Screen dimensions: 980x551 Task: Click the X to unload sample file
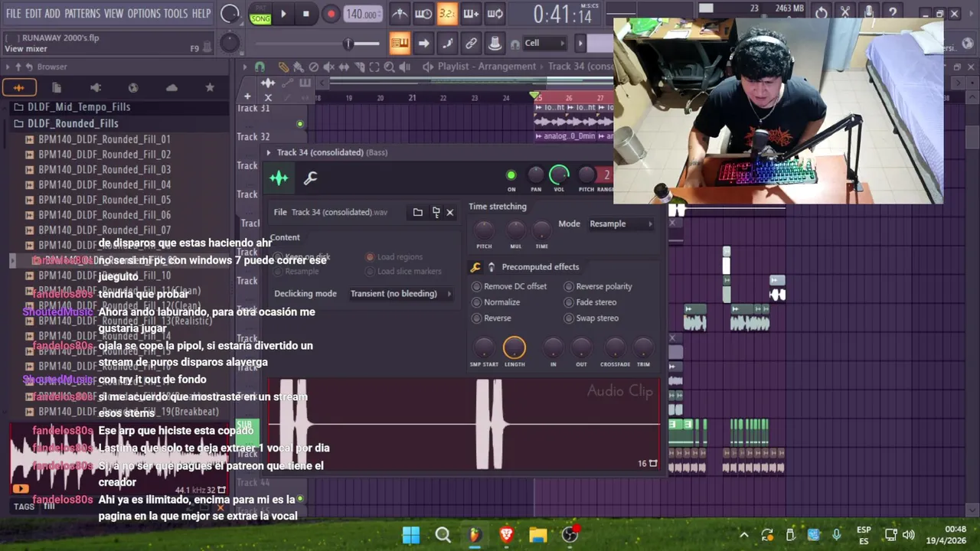point(450,212)
